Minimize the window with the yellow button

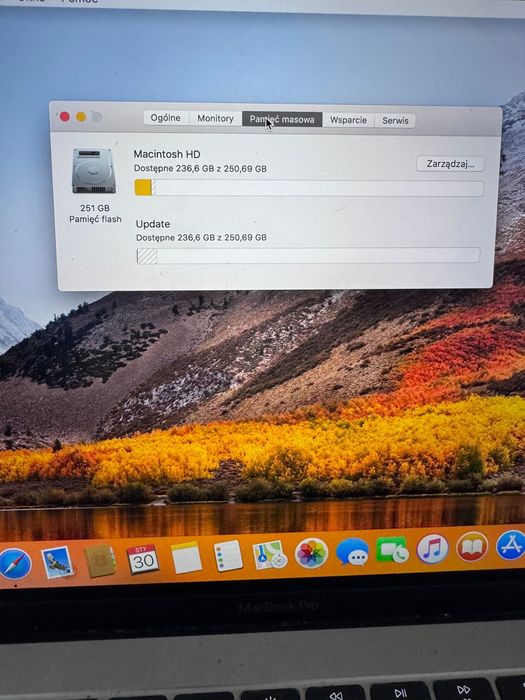[x=81, y=117]
